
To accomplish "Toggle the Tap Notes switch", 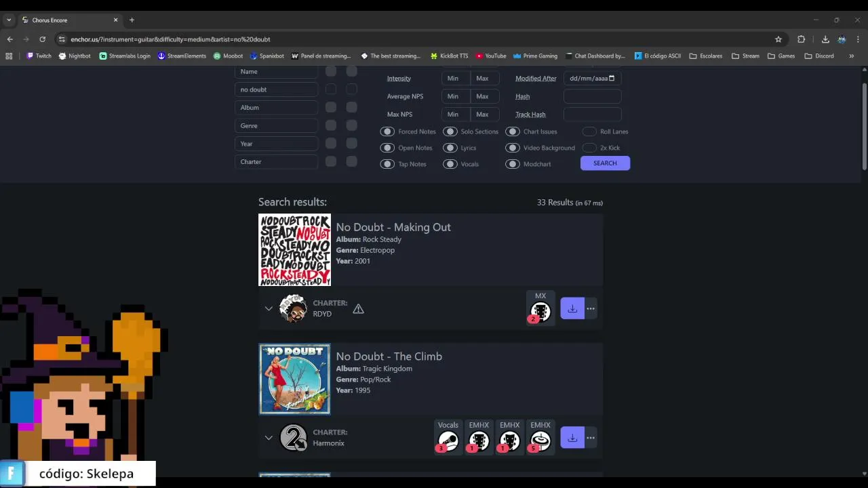I will tap(387, 164).
